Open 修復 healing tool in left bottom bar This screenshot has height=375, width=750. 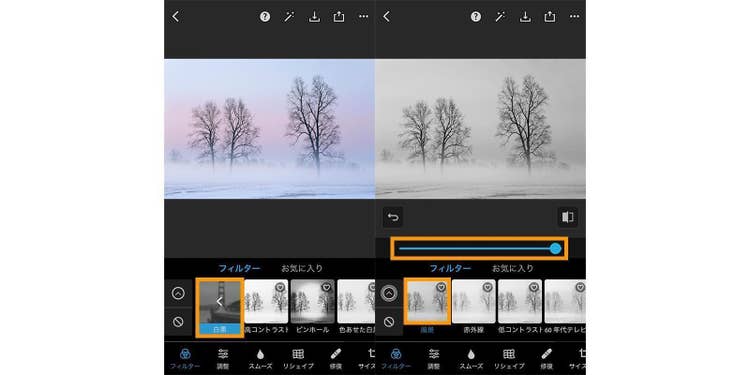coord(336,360)
